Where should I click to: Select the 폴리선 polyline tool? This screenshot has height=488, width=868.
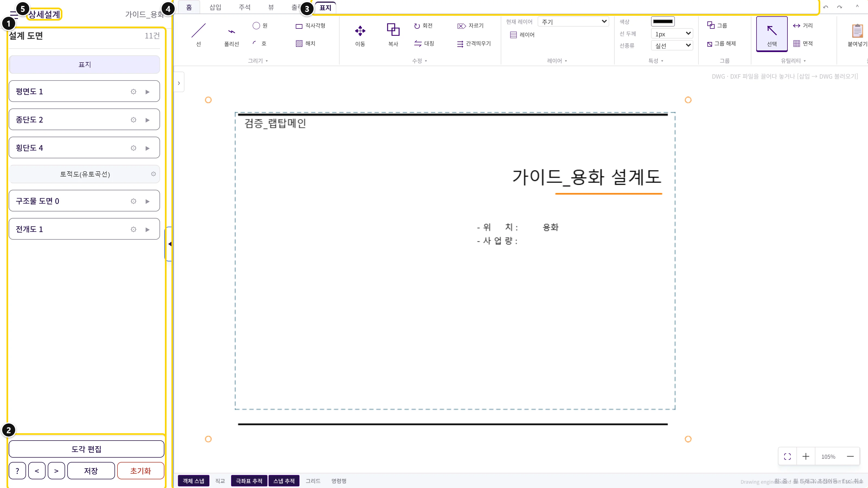[x=231, y=34]
